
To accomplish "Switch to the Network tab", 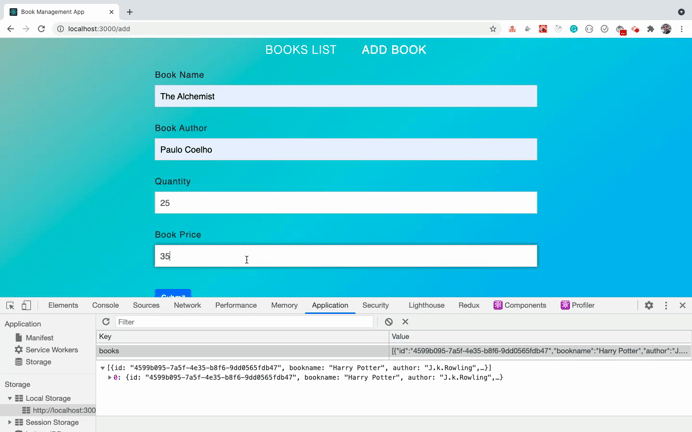I will 187,305.
